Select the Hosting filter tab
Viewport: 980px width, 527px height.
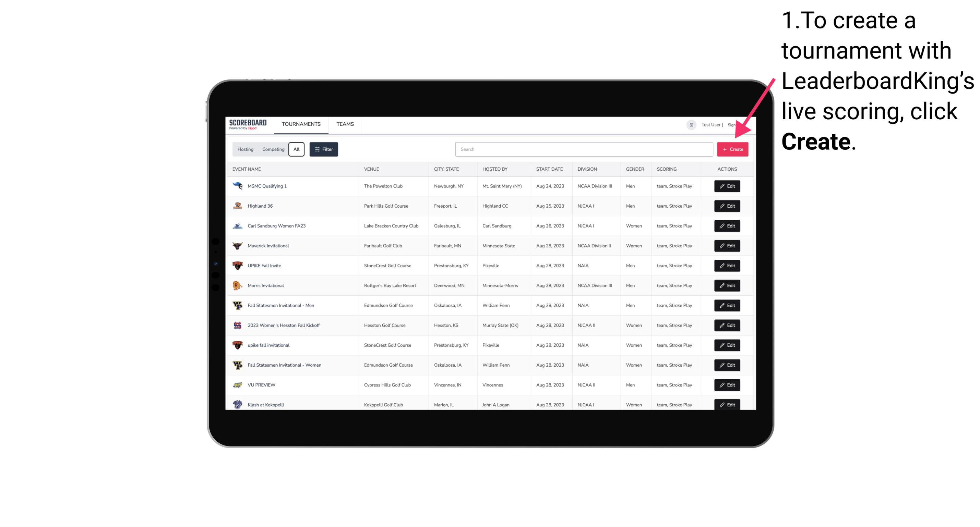pyautogui.click(x=245, y=149)
